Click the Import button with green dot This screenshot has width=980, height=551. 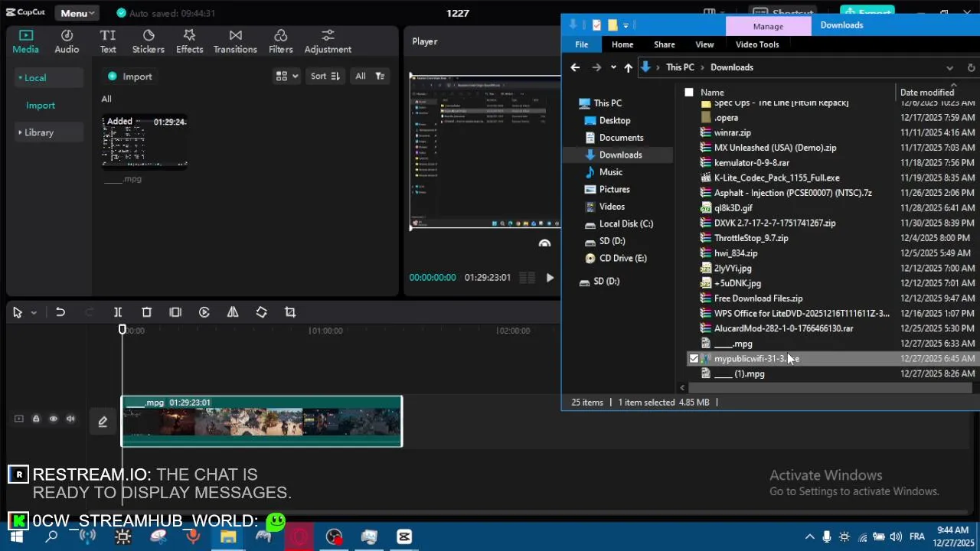pos(130,77)
